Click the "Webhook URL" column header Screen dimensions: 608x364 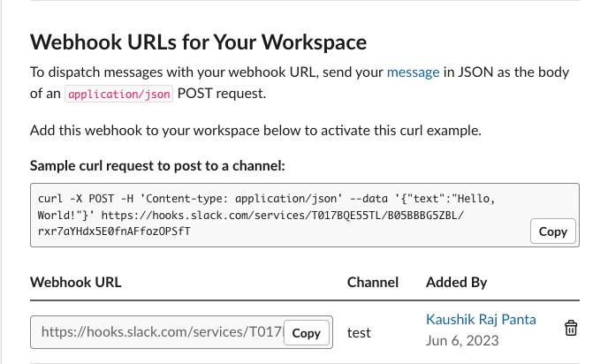click(x=76, y=283)
